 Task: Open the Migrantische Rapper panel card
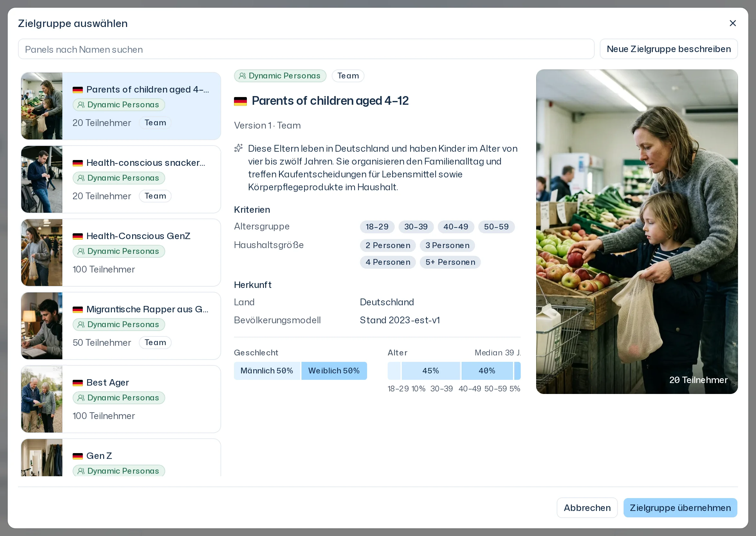pyautogui.click(x=121, y=326)
